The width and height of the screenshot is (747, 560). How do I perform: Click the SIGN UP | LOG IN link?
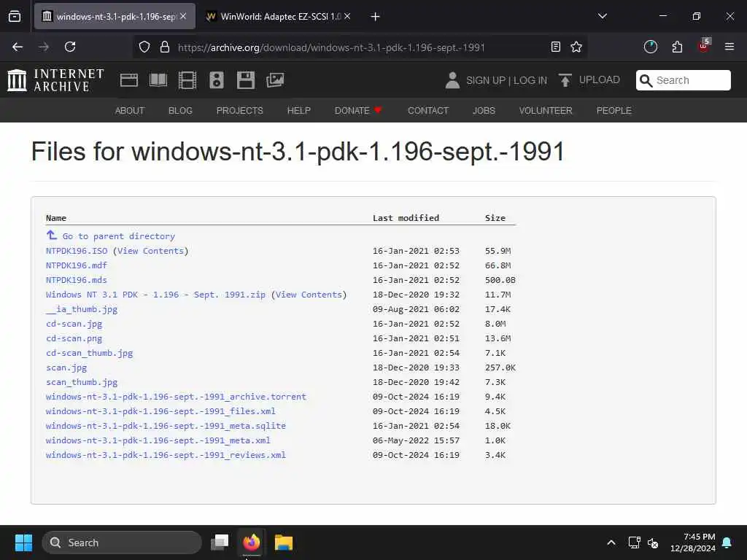[506, 80]
